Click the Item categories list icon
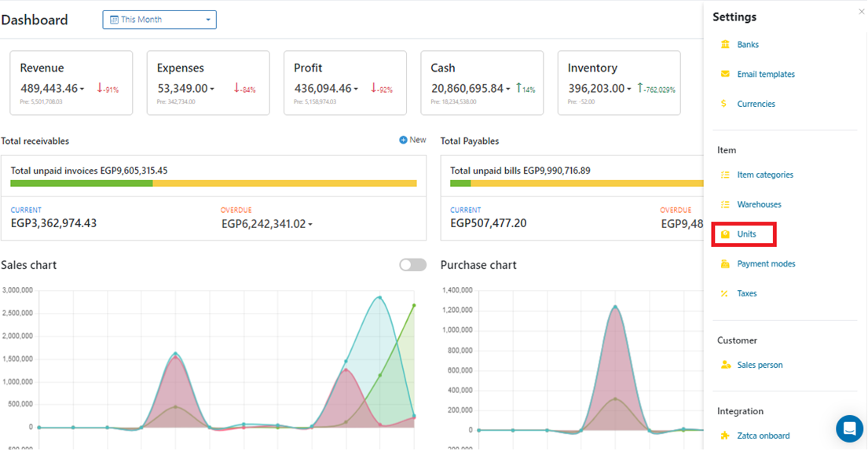Screen dimensions: 868x463 tap(724, 175)
